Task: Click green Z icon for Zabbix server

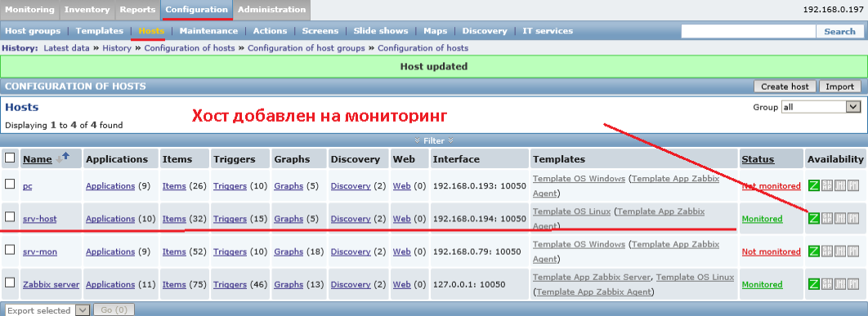Action: [814, 284]
